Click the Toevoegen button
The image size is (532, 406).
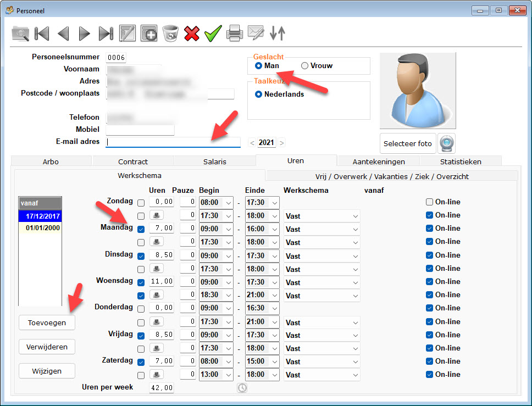[x=47, y=322]
